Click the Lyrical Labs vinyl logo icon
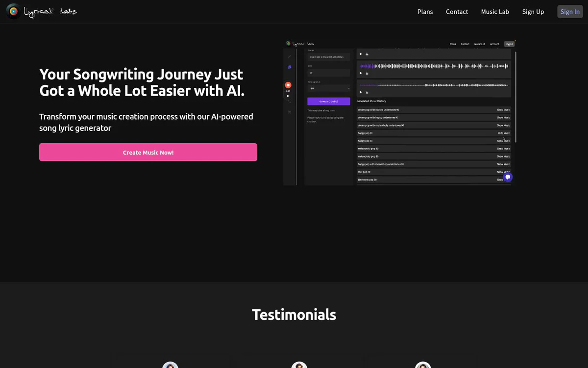The image size is (588, 368). tap(14, 11)
